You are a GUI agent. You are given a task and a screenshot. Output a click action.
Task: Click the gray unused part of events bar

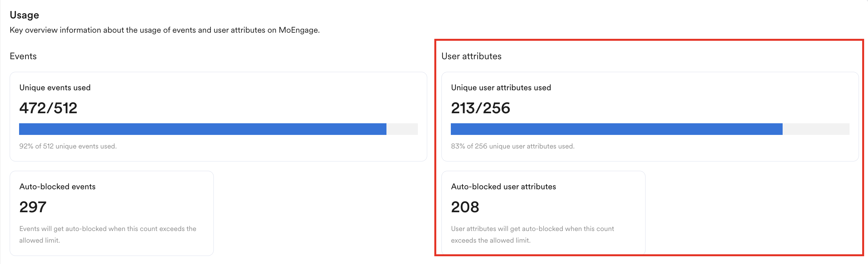click(402, 129)
